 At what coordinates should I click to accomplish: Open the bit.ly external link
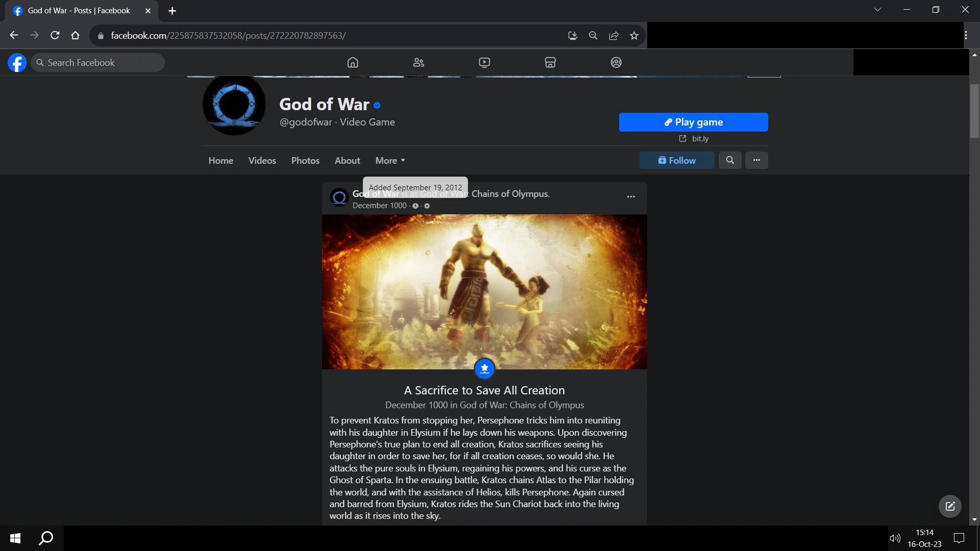pyautogui.click(x=694, y=139)
